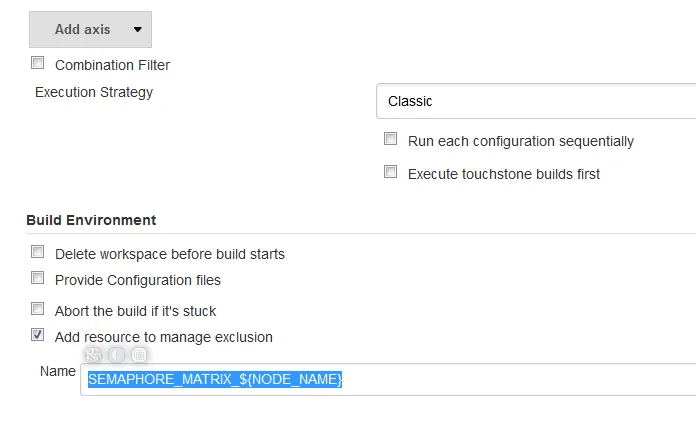Check Abort the build if it's stuck
Screen dimensions: 696x421
(x=38, y=309)
